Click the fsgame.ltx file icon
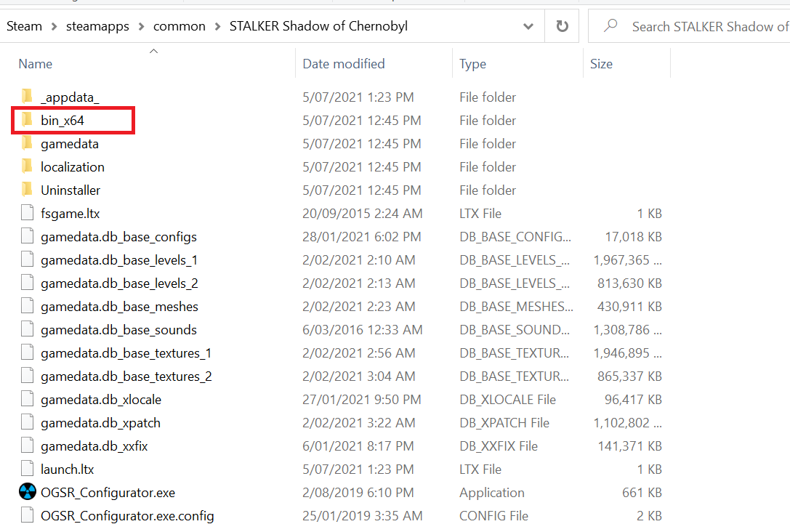Image resolution: width=790 pixels, height=532 pixels. tap(27, 213)
